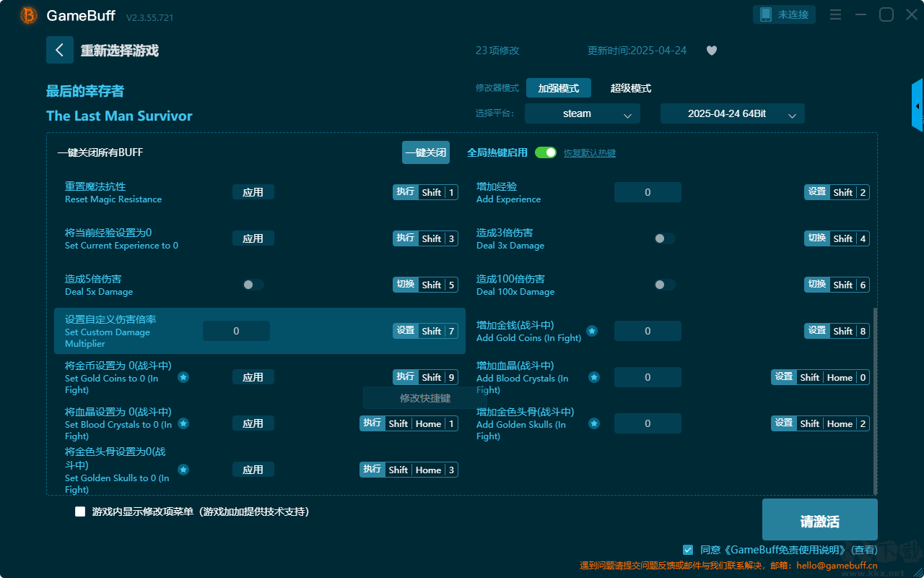Favorite the game with the heart icon
The width and height of the screenshot is (924, 578).
[712, 51]
